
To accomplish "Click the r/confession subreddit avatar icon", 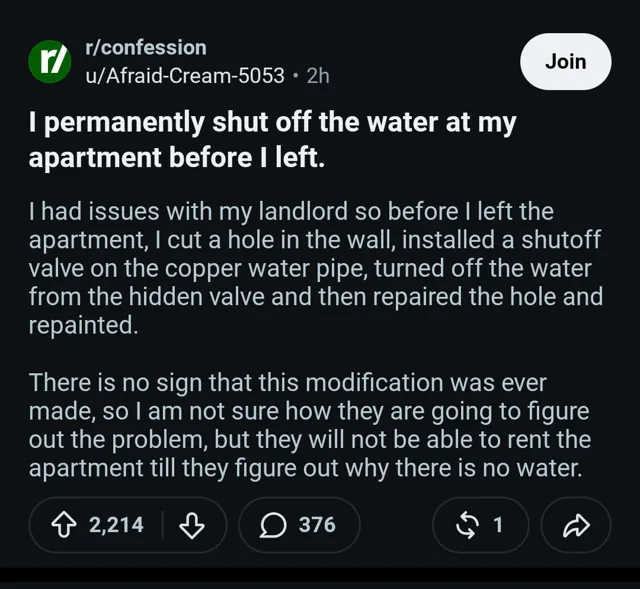I will (x=50, y=62).
